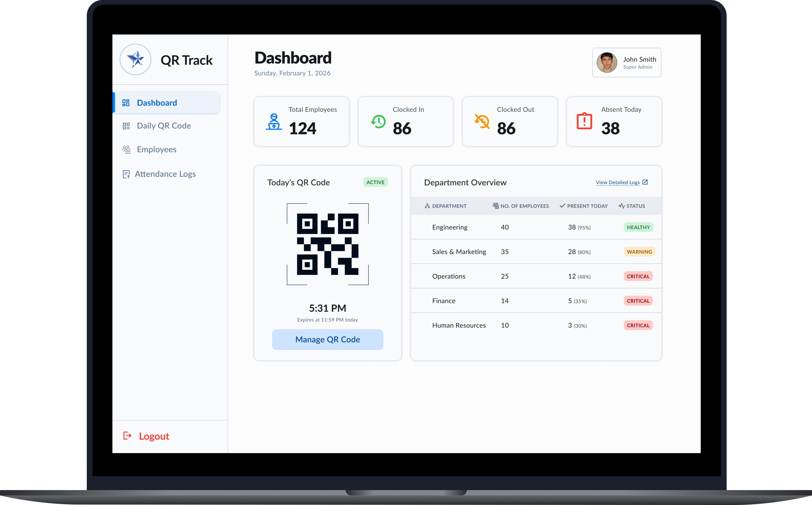Screen dimensions: 812x505
Task: Click Finance's 5 (35%) present value
Action: point(577,301)
